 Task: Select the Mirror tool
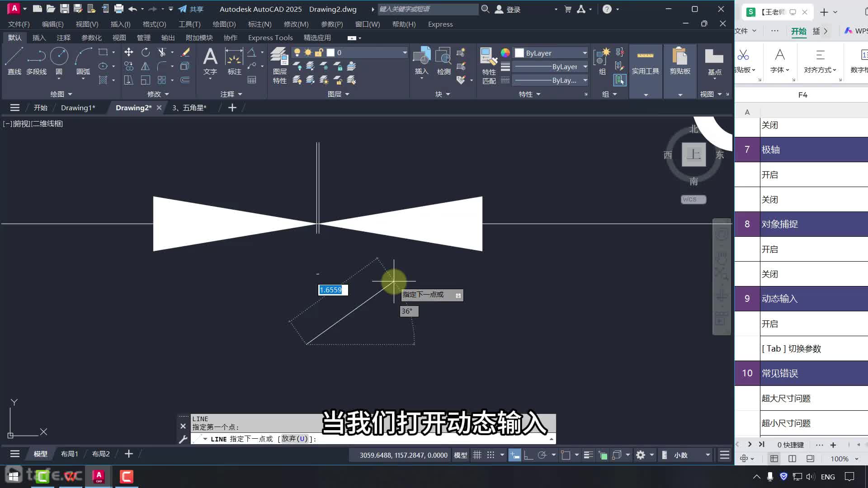point(146,66)
